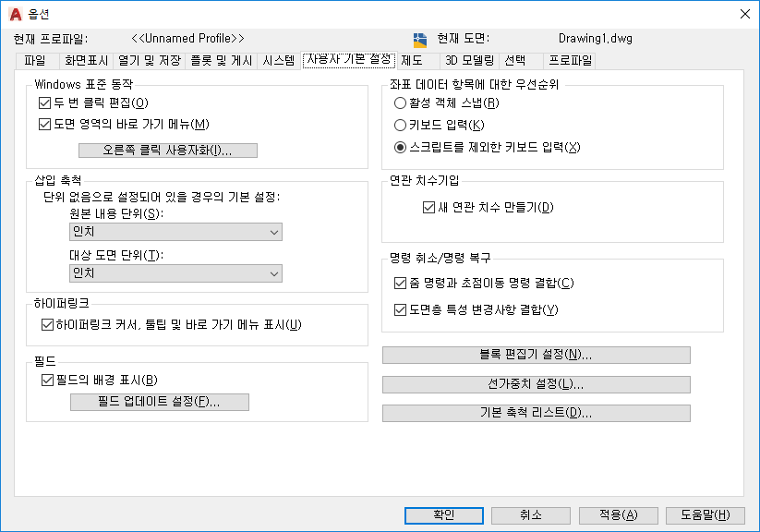Confirm with the 확인 button
Viewport: 760px width, 532px height.
[444, 515]
